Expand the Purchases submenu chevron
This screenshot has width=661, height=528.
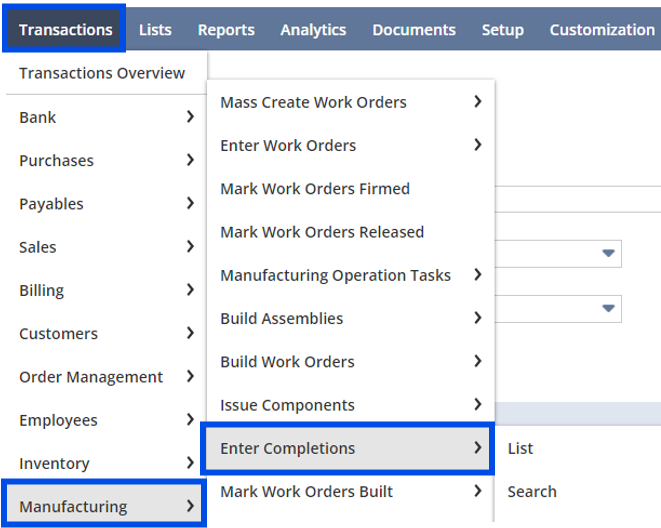[191, 160]
